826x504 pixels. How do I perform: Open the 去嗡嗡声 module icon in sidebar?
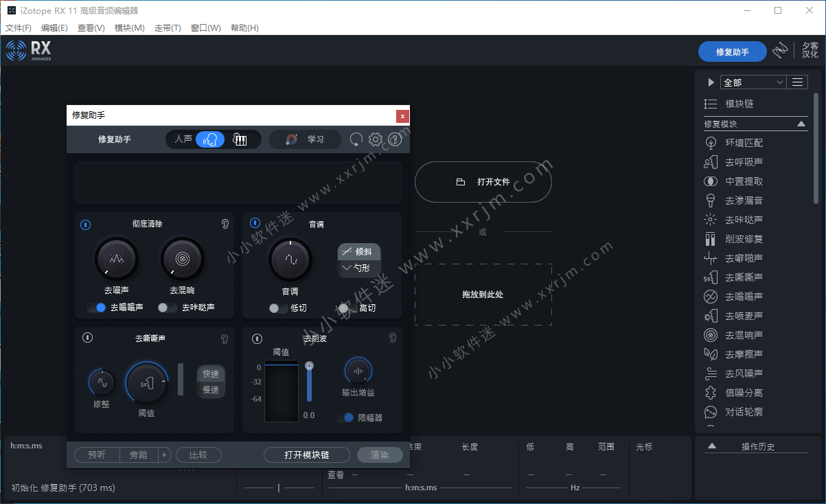711,297
